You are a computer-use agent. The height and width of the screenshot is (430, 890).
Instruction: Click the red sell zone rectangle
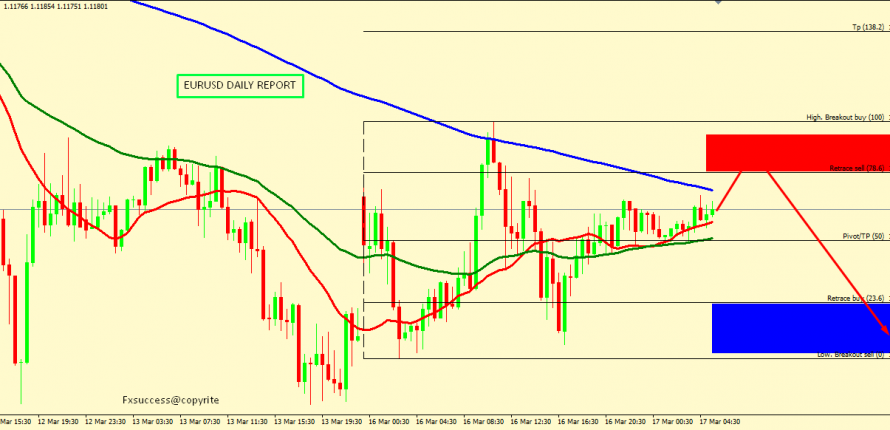pos(796,152)
